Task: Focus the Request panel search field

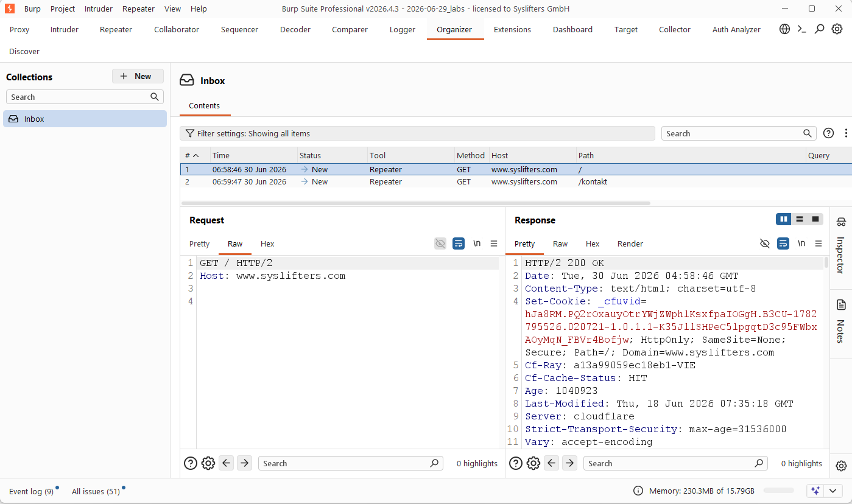Action: [x=350, y=463]
